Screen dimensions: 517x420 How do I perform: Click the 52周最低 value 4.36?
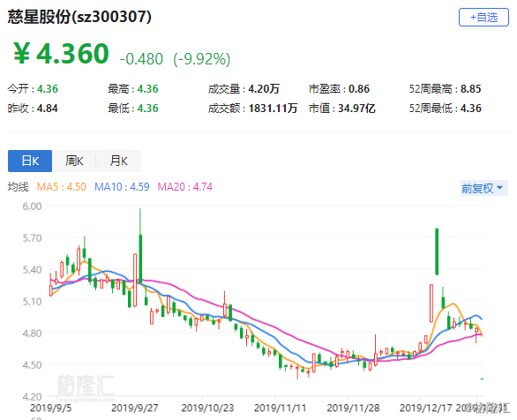coord(471,109)
